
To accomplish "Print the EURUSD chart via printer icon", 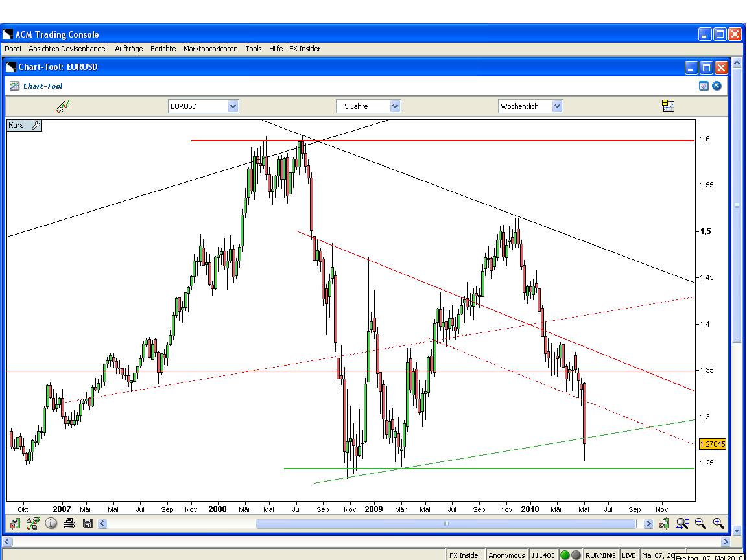I will 69,524.
